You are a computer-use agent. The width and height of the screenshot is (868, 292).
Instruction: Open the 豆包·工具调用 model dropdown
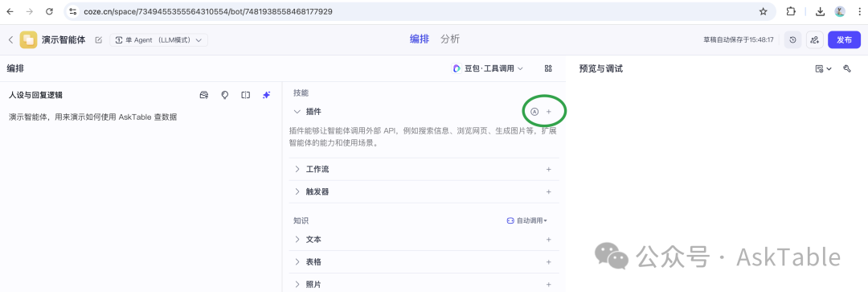(488, 68)
